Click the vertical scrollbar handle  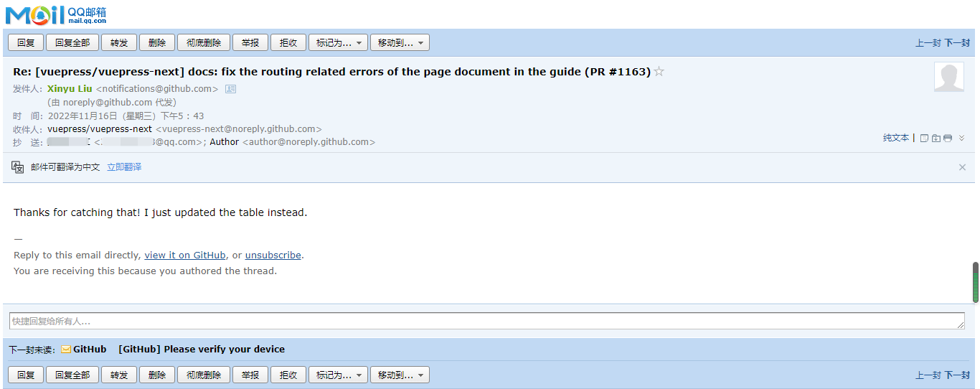[x=975, y=282]
